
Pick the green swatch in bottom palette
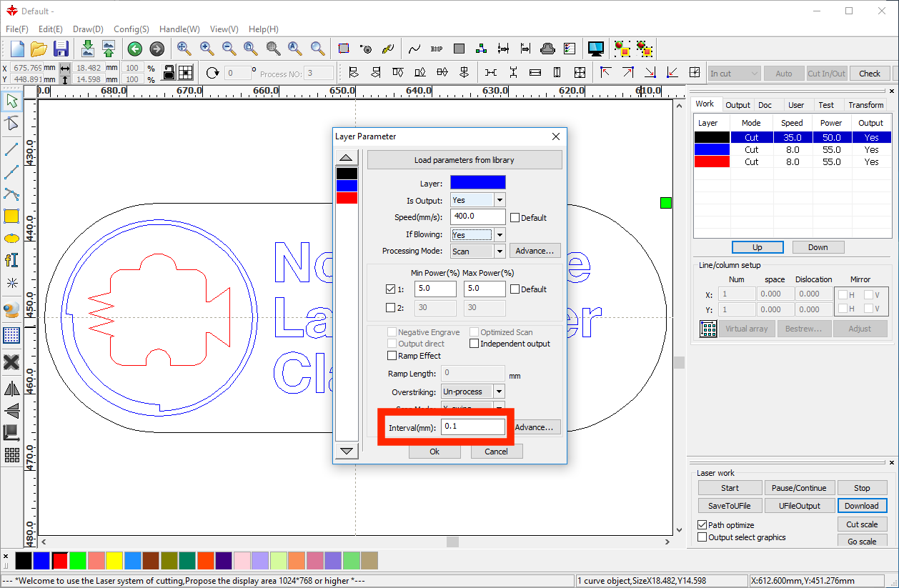78,560
